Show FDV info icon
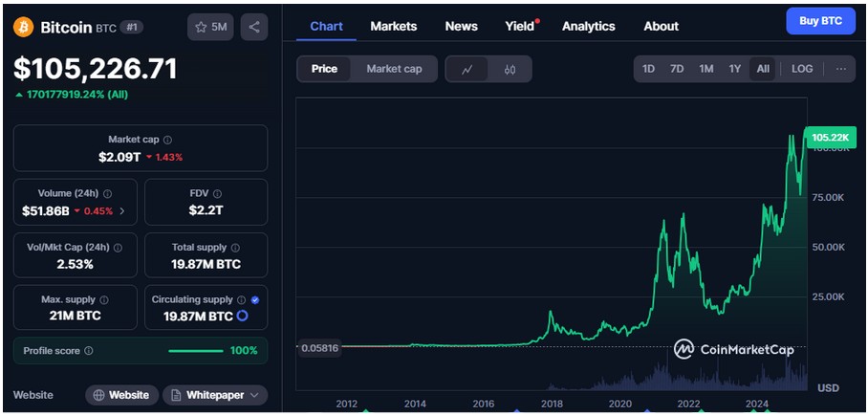 coord(218,194)
